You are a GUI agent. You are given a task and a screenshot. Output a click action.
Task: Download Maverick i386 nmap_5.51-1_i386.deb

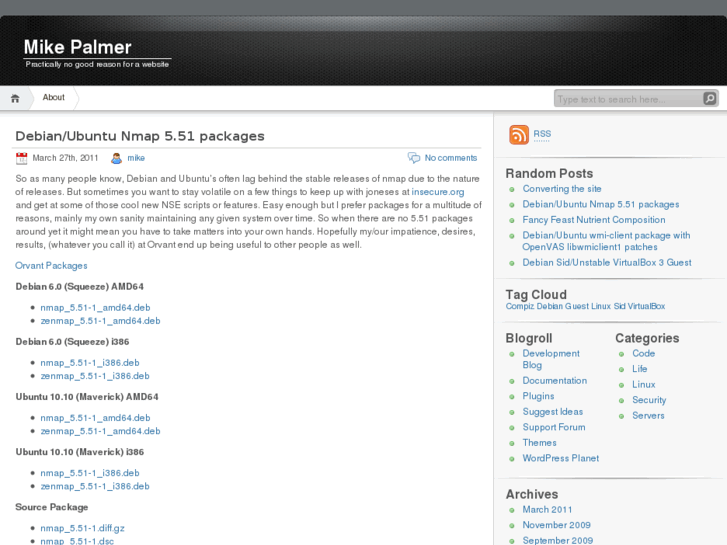90,473
